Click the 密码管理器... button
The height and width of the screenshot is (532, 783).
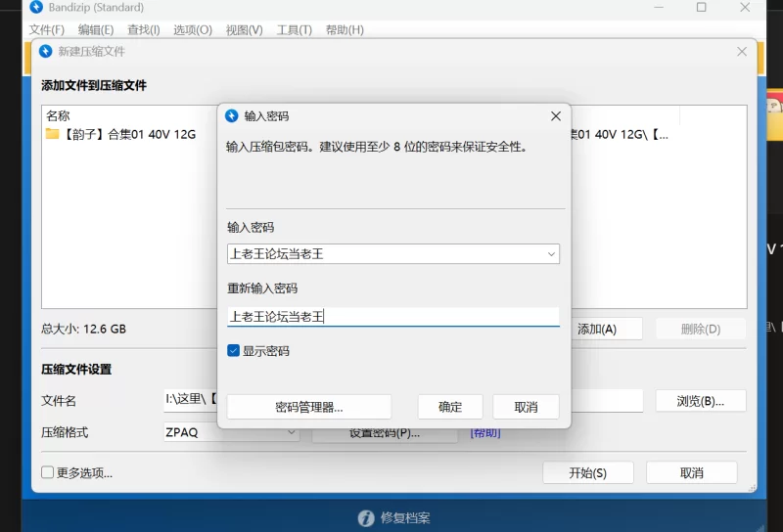[x=308, y=407]
